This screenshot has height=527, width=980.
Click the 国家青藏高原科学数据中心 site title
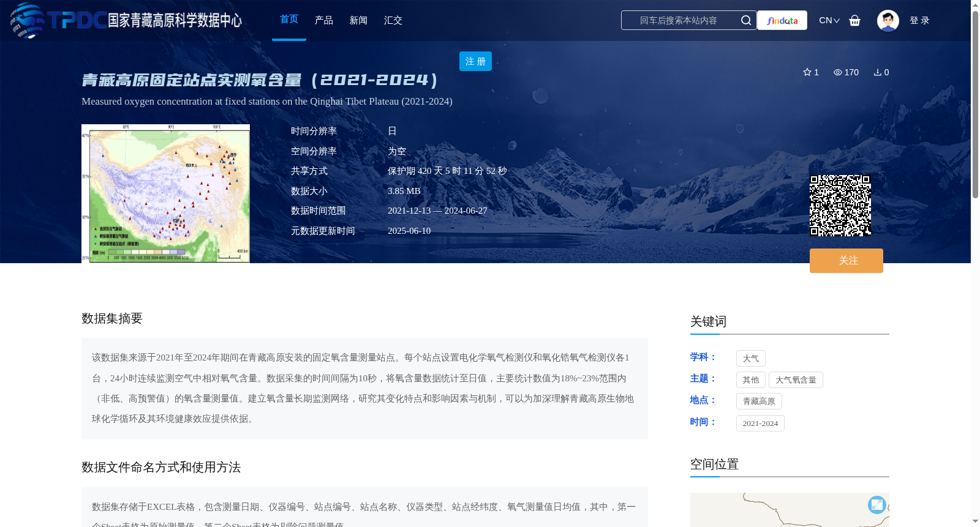tap(175, 20)
